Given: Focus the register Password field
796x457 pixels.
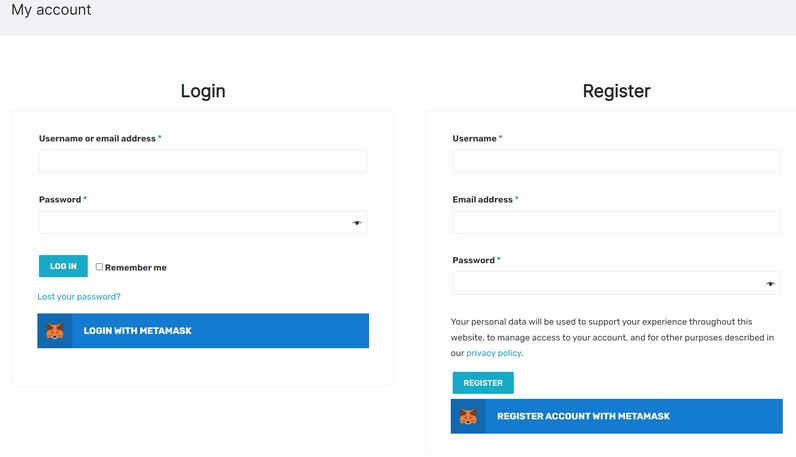Looking at the screenshot, I should (x=617, y=283).
